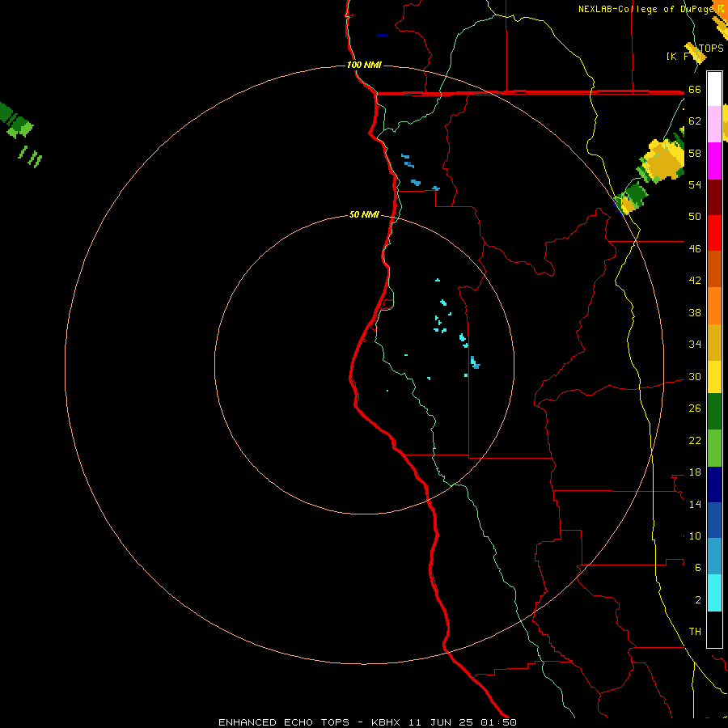Screen dimensions: 728x728
Task: Click the 62 scale label
Action: pos(695,121)
